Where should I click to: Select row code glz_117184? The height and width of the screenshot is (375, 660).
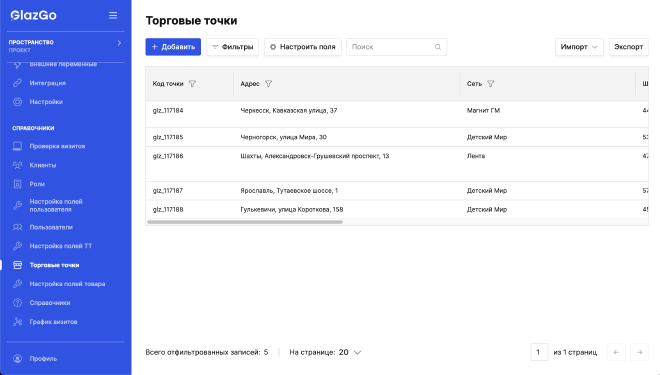tap(168, 111)
